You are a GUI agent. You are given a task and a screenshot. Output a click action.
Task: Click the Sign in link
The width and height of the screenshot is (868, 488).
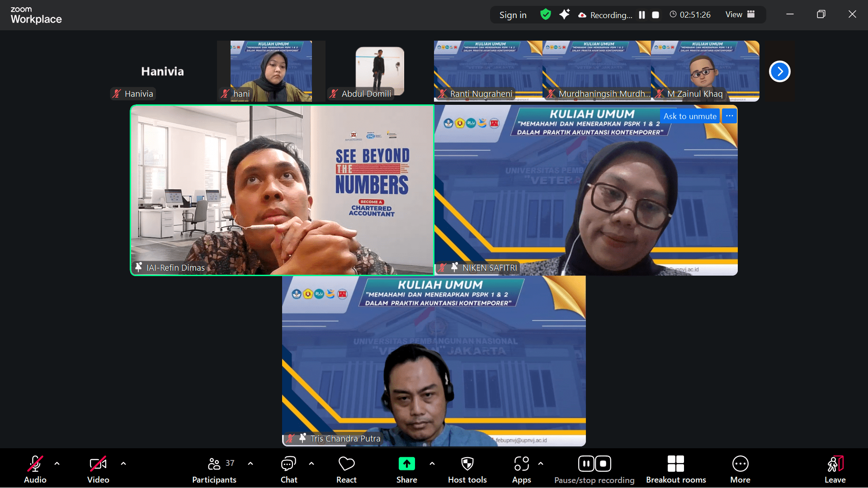click(513, 15)
